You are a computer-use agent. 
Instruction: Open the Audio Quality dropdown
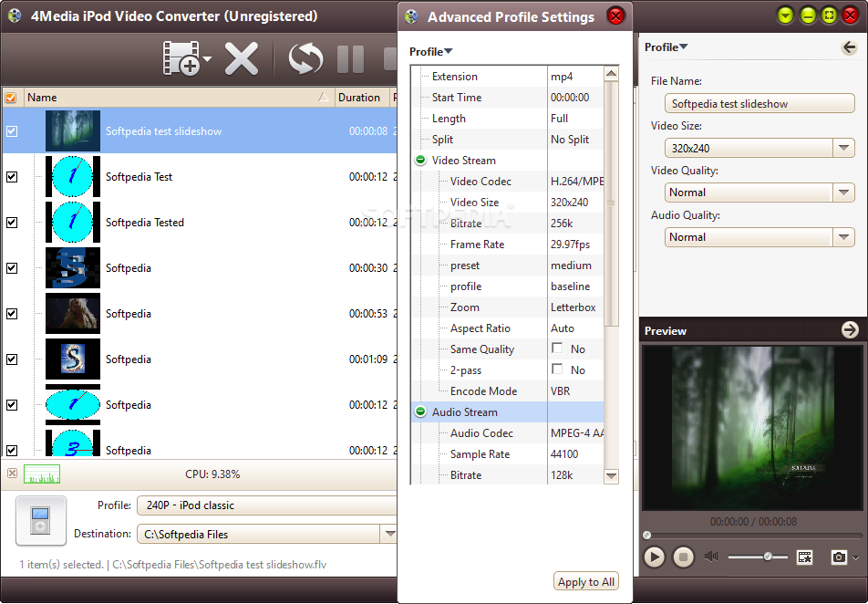click(843, 237)
